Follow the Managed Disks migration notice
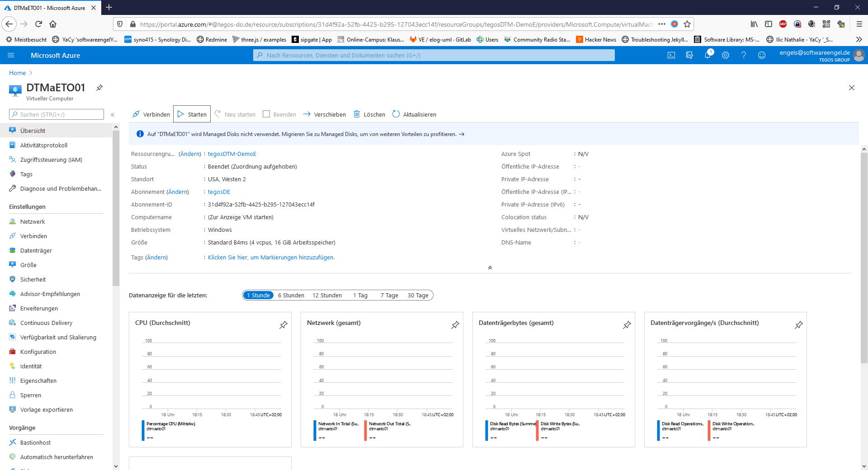The image size is (868, 470). click(x=462, y=134)
